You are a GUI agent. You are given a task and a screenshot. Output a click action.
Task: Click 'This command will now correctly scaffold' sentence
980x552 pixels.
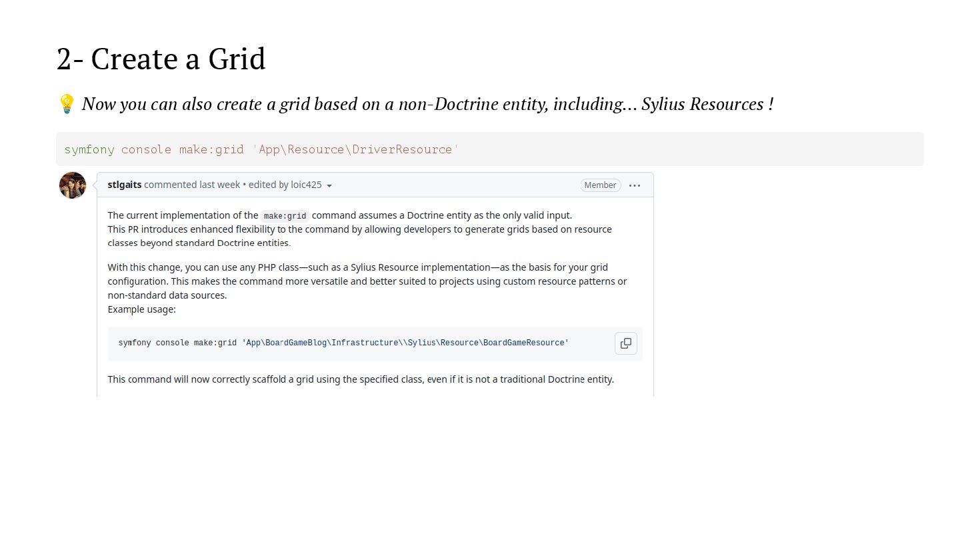pos(361,379)
